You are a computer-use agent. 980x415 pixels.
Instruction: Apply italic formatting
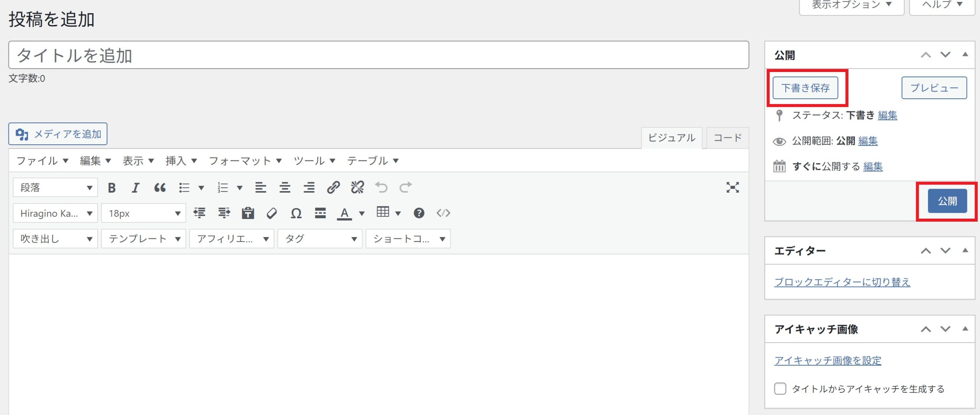pos(135,188)
